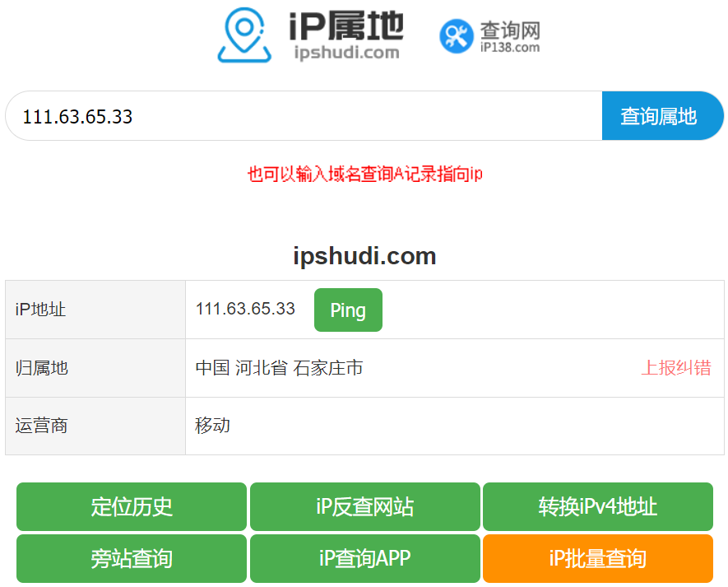Open the iP反查网站 button
728x587 pixels.
pyautogui.click(x=365, y=506)
